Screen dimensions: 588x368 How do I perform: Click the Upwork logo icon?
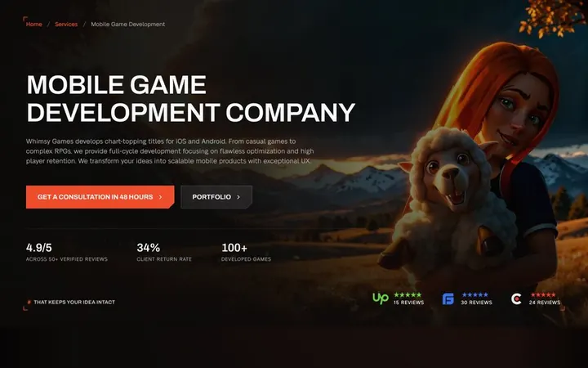tap(381, 298)
